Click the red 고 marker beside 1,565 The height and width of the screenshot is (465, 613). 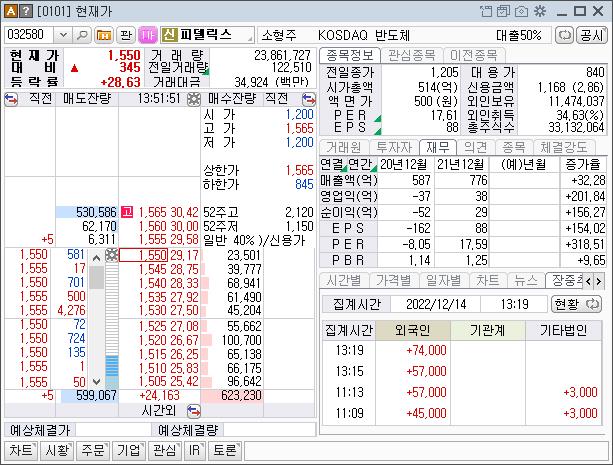(x=127, y=212)
